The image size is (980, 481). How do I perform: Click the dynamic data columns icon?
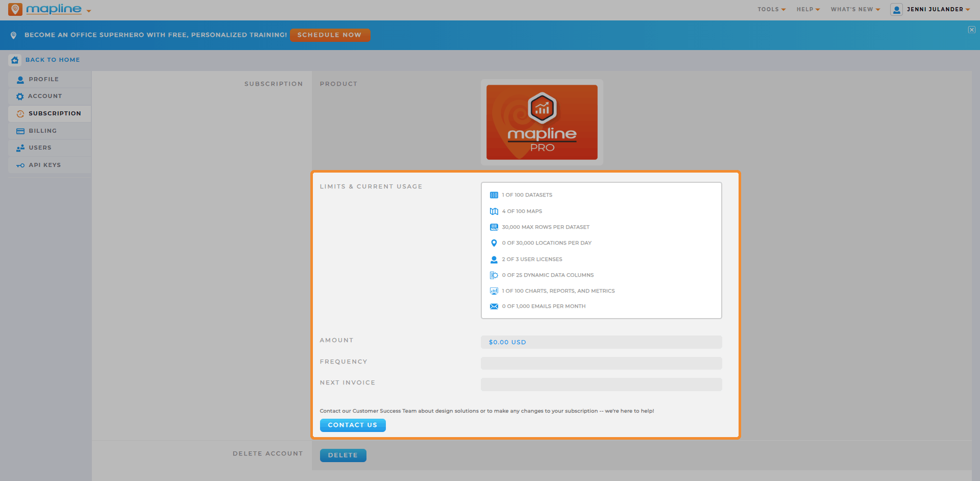(494, 275)
